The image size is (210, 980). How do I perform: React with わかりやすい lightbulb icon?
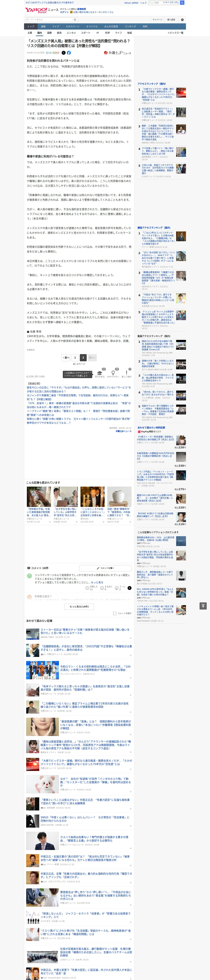pos(113,373)
